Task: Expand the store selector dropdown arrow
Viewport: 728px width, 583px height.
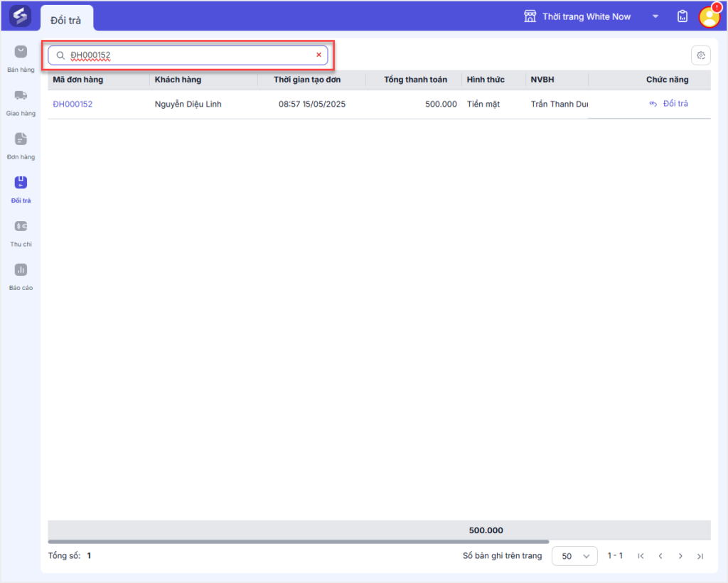Action: click(x=655, y=17)
